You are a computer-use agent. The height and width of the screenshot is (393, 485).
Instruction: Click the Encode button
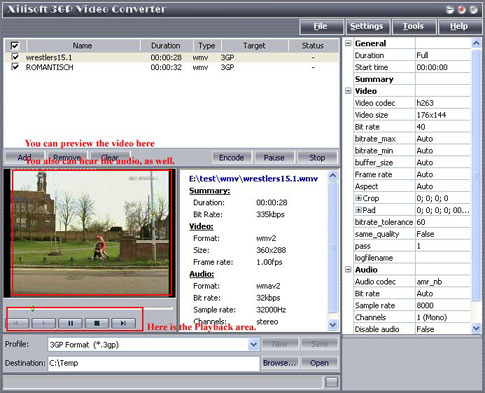point(232,158)
